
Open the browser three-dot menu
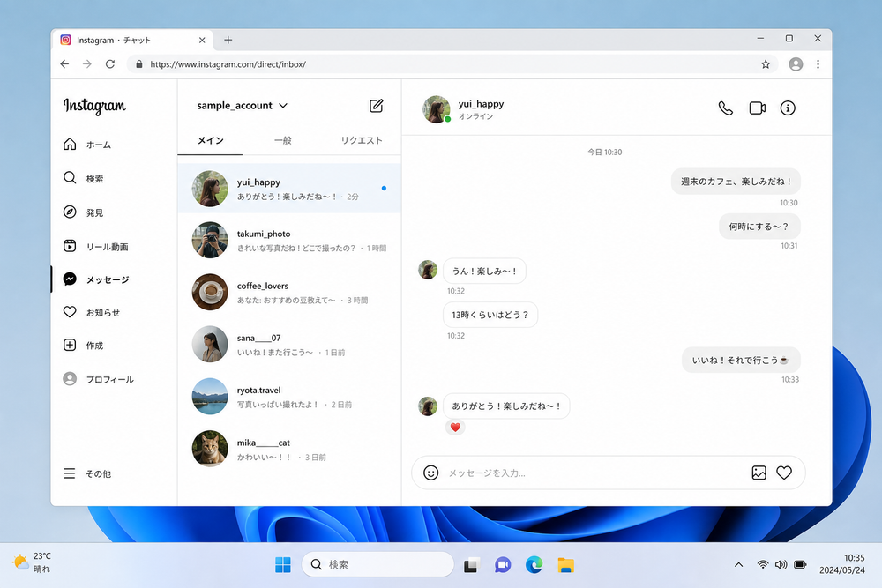818,64
